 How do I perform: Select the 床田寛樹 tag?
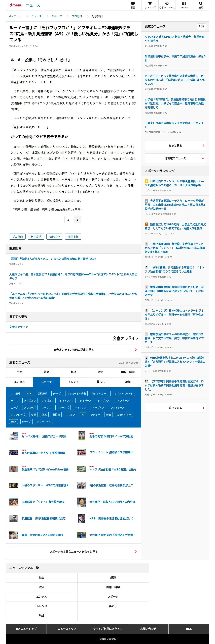73,237
